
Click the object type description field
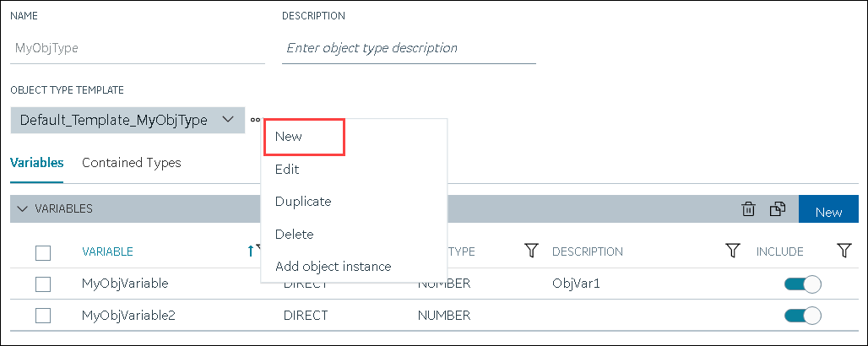(x=409, y=48)
